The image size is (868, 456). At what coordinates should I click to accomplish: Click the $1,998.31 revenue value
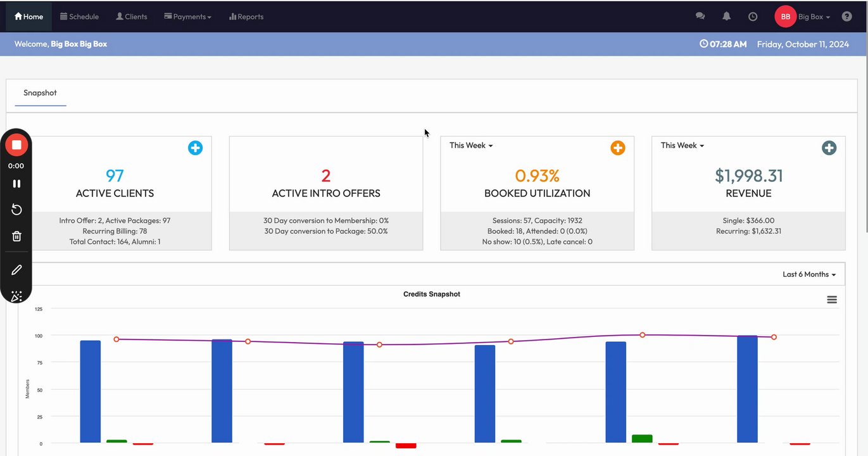click(748, 175)
